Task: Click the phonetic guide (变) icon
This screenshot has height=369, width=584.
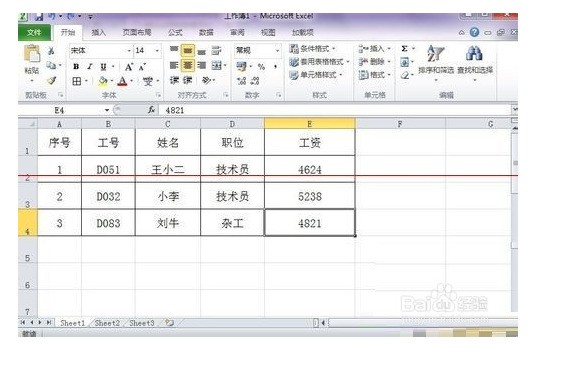Action: click(147, 81)
